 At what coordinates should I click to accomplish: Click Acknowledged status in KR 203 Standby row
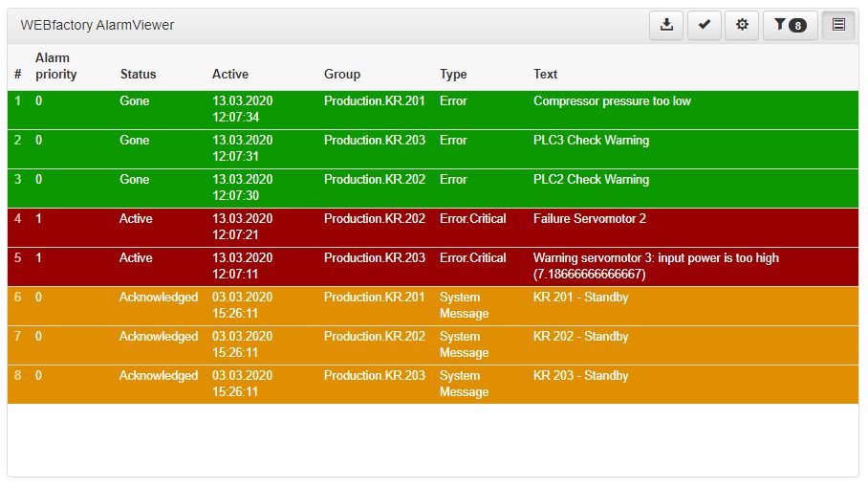pos(159,376)
